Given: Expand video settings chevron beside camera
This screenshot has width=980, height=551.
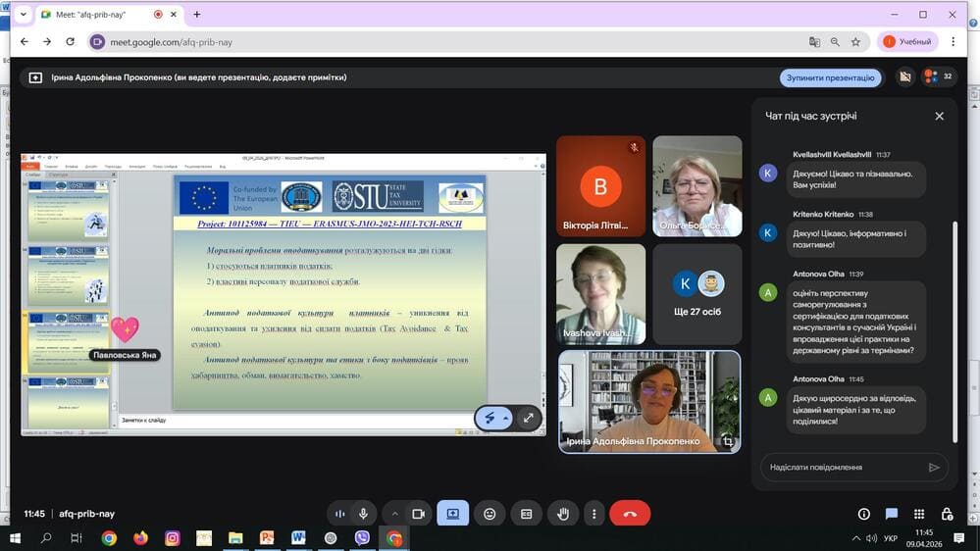Looking at the screenshot, I should coord(395,514).
